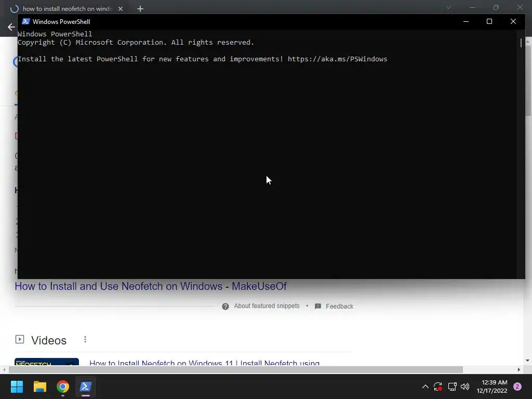Open network settings from the tray
The height and width of the screenshot is (399, 532).
452,387
